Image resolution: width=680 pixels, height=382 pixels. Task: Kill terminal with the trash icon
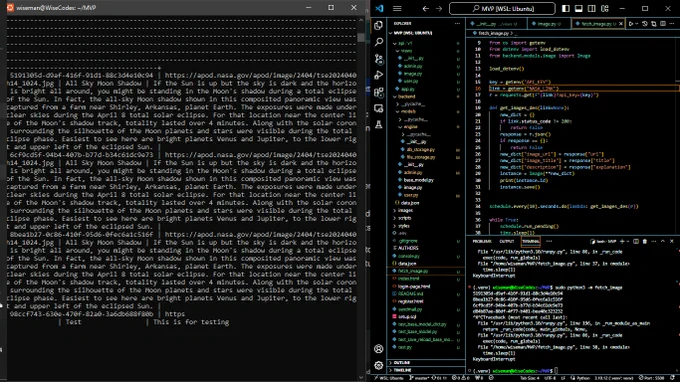644,242
